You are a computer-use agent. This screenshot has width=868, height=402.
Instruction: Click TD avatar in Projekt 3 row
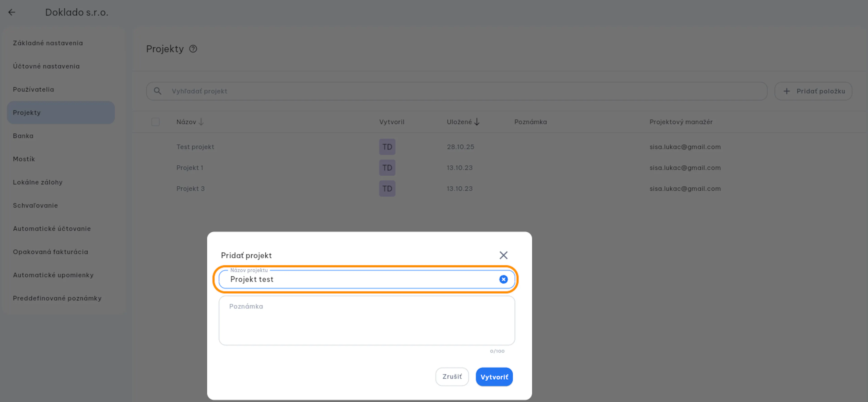coord(387,189)
